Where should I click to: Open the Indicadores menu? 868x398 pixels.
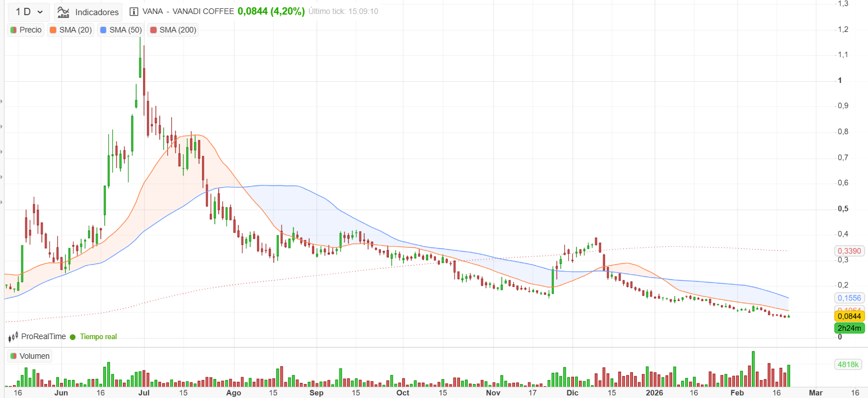coord(89,12)
